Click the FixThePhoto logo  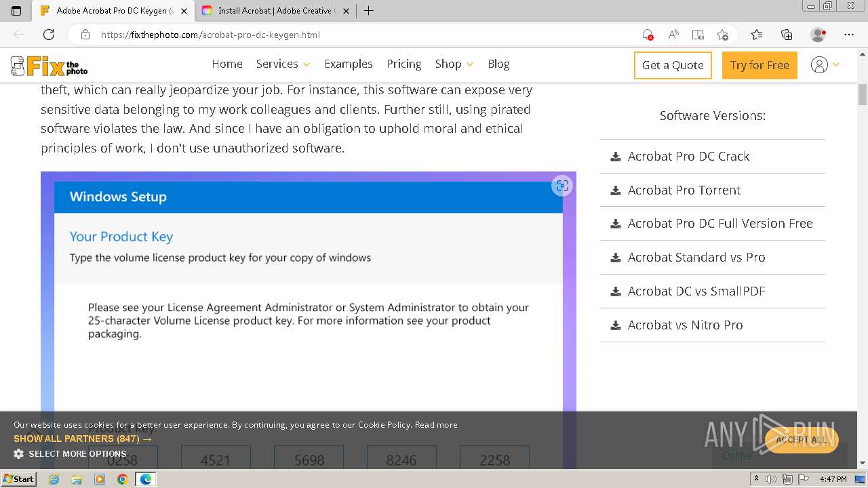[50, 66]
